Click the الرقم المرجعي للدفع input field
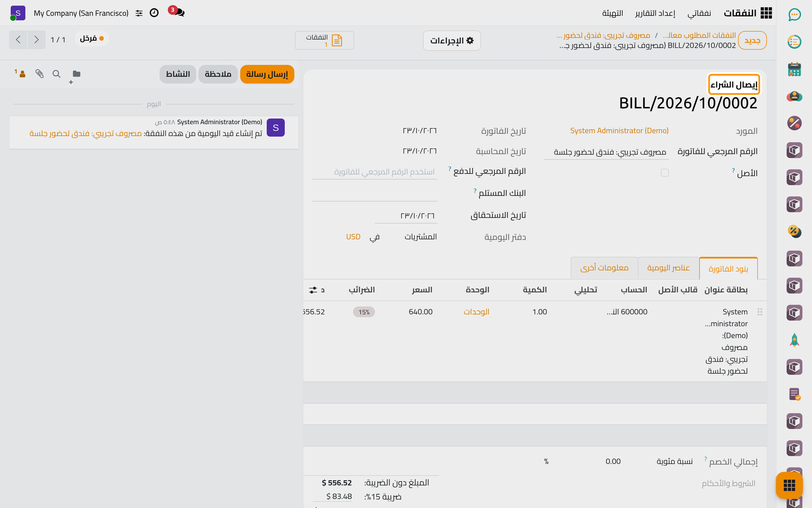 point(375,172)
